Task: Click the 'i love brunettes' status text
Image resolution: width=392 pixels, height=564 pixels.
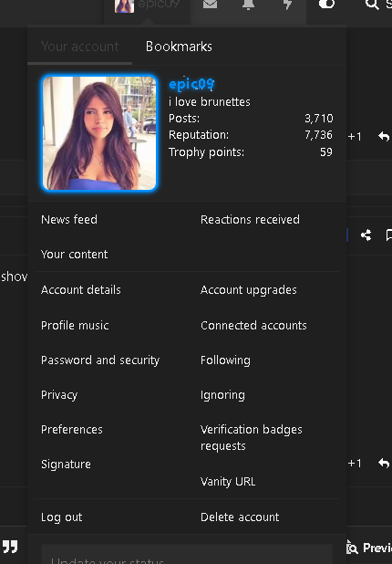Action: (210, 102)
